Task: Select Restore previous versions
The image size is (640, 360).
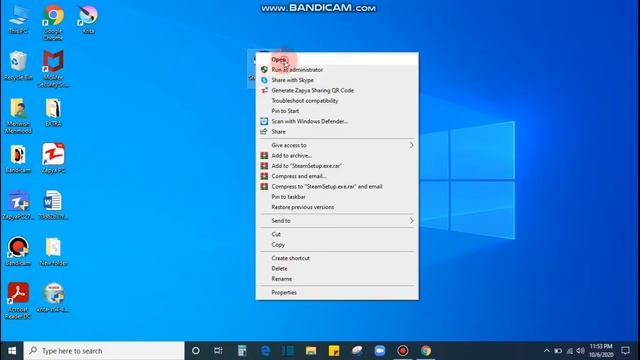Action: click(x=337, y=207)
